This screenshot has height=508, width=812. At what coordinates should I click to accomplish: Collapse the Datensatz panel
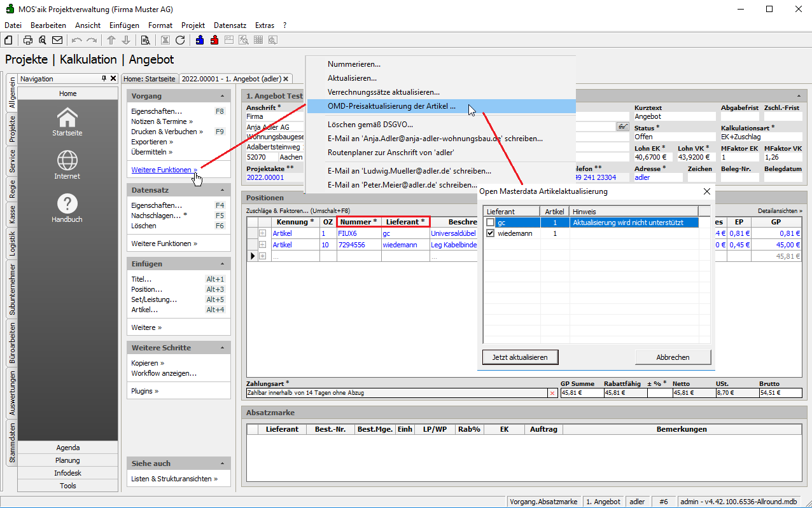point(223,190)
